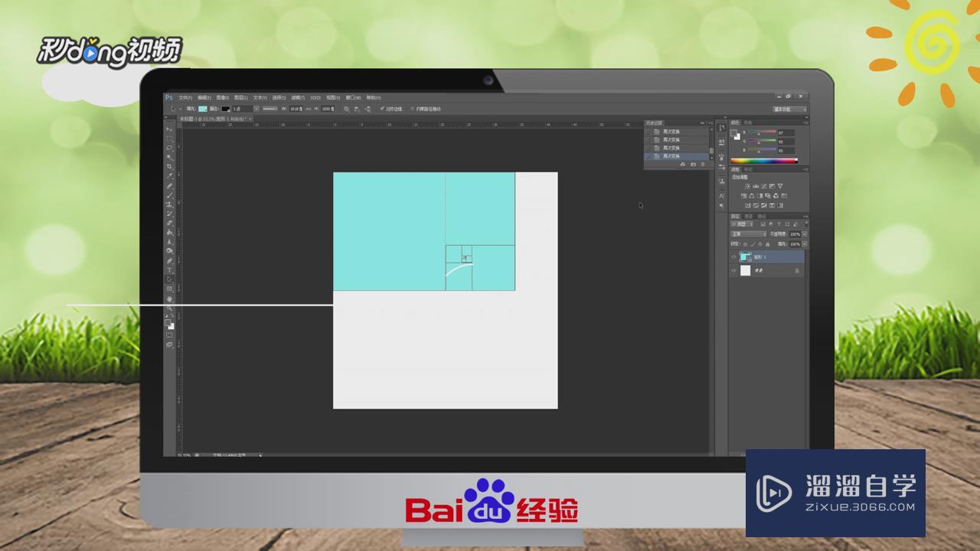Toggle lock image pixels
The width and height of the screenshot is (980, 551).
coord(753,244)
